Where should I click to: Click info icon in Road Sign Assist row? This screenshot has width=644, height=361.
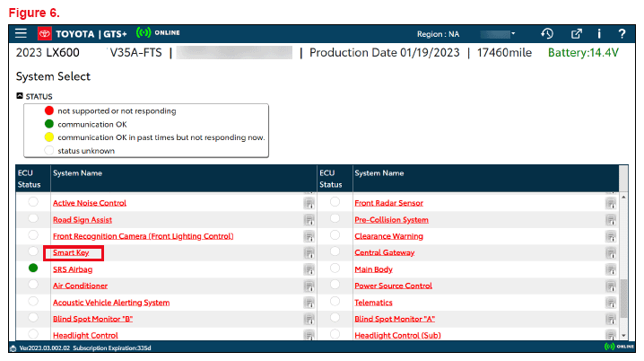[x=309, y=220]
